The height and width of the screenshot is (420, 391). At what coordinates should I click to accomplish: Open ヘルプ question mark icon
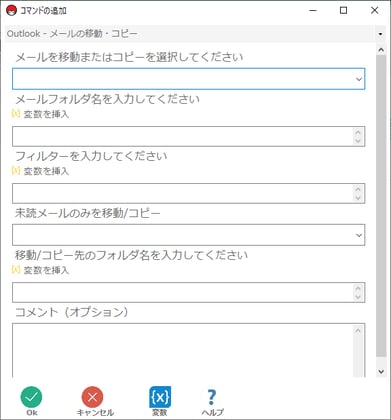pos(212,397)
